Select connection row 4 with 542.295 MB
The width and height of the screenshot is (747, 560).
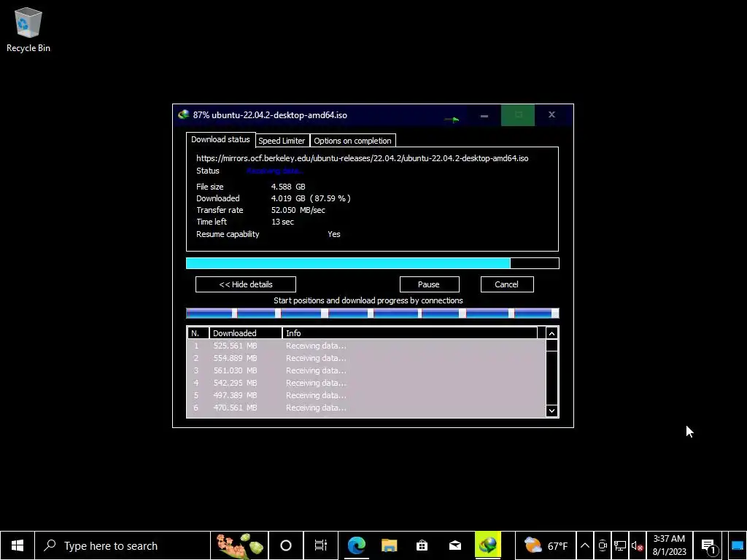[x=366, y=383]
